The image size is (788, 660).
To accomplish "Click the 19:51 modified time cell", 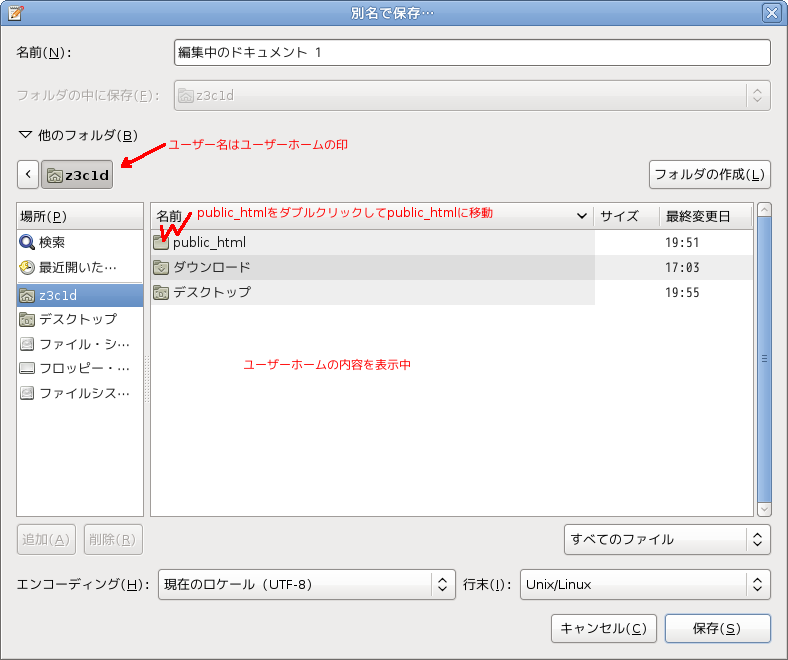I will point(682,243).
